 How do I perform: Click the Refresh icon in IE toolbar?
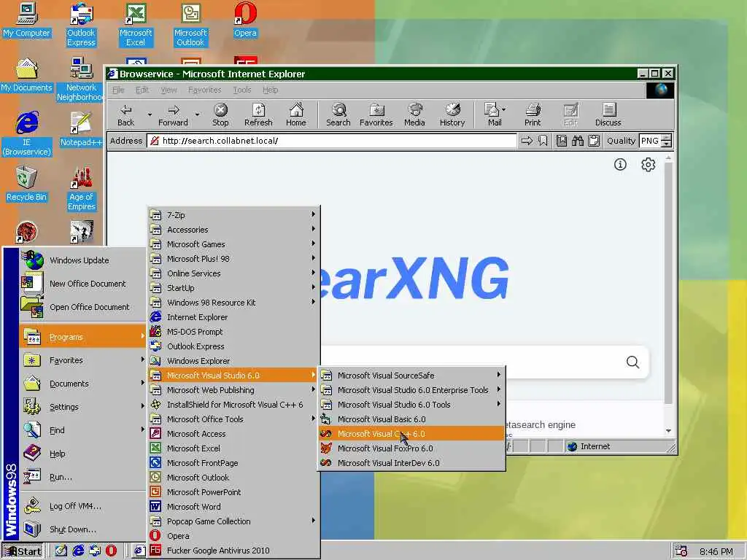point(258,115)
